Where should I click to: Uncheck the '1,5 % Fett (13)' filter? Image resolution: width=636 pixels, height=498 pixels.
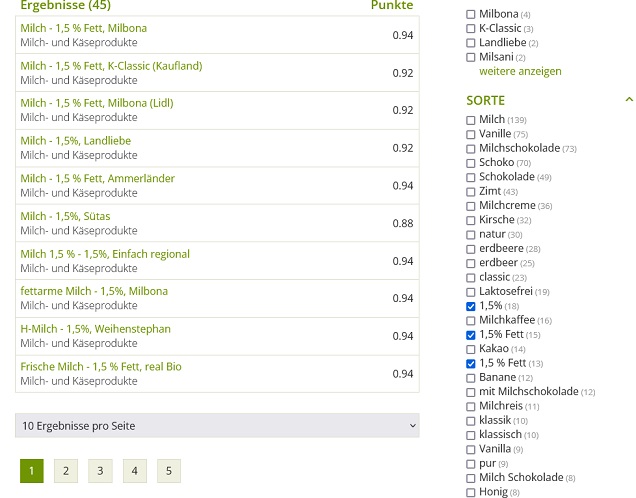pos(471,364)
